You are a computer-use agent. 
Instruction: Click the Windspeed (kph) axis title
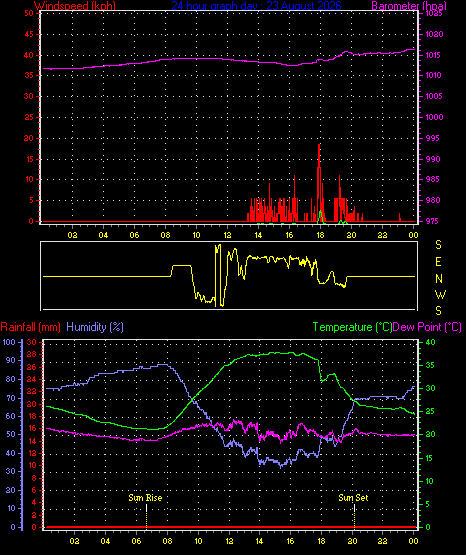[x=75, y=5]
